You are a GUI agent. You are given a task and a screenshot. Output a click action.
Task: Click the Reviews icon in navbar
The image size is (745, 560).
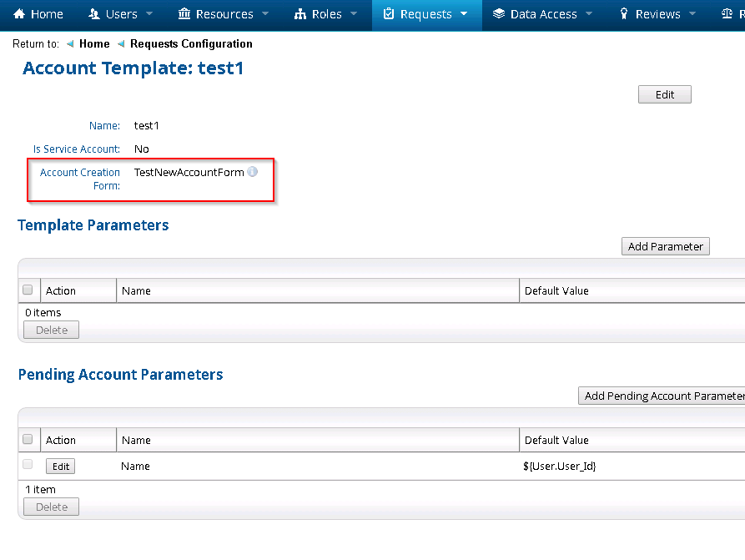coord(624,14)
